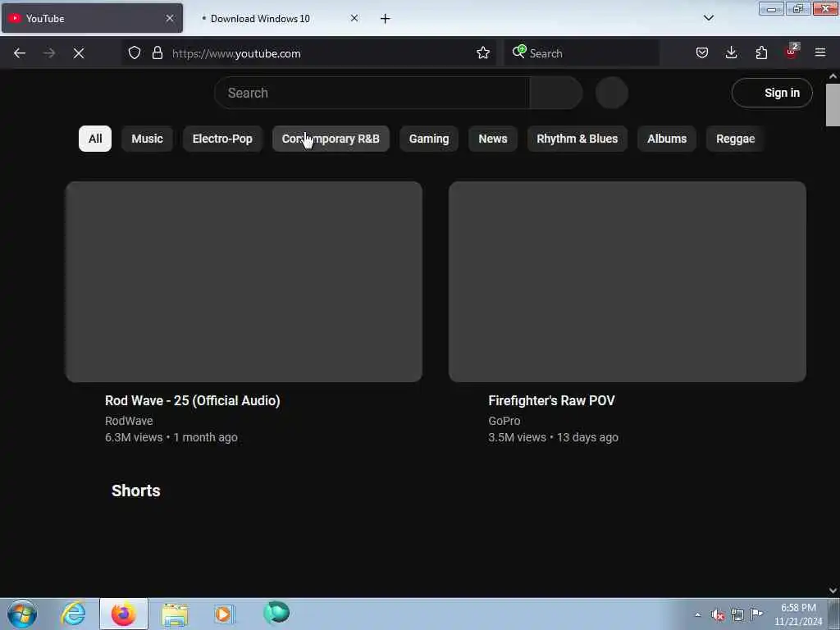Click the YouTube Search input field
Screen dimensions: 840x630
pyautogui.click(x=372, y=94)
